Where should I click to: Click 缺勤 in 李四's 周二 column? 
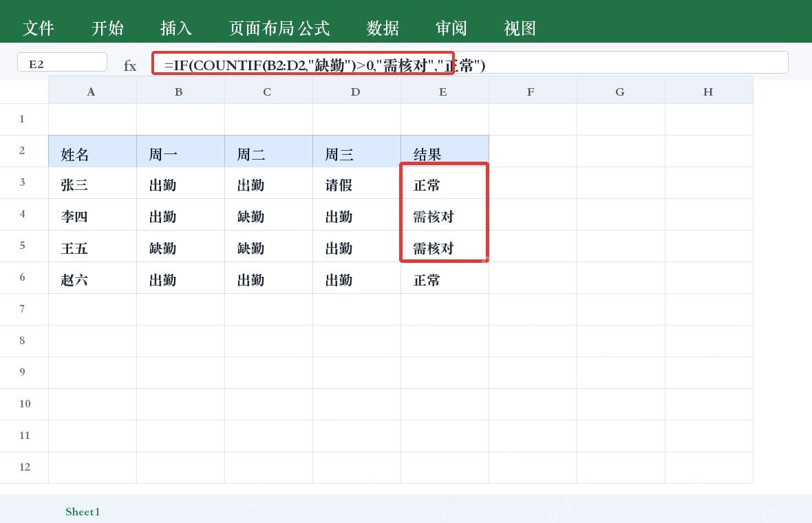[x=269, y=215]
